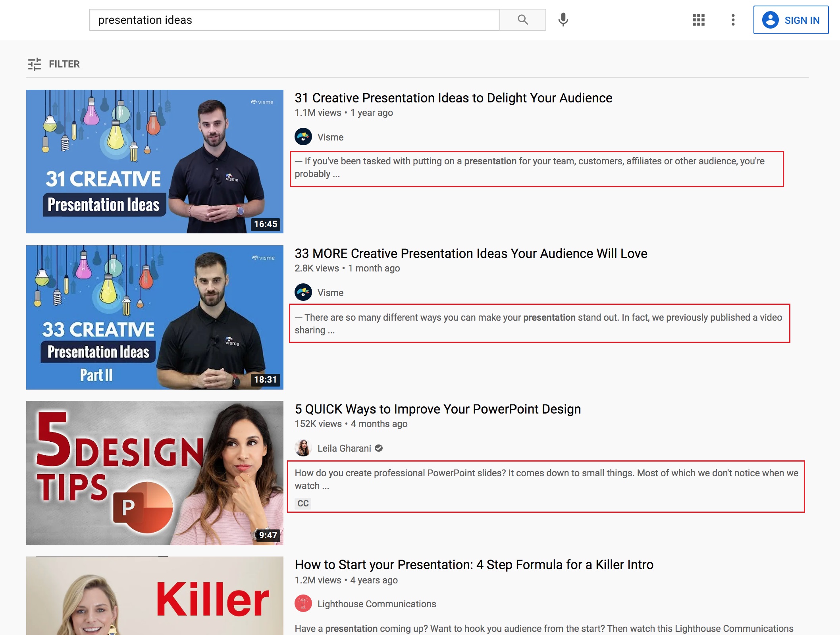Click '1.2M views • 4 years ago' text
Image resolution: width=840 pixels, height=635 pixels.
coord(346,580)
